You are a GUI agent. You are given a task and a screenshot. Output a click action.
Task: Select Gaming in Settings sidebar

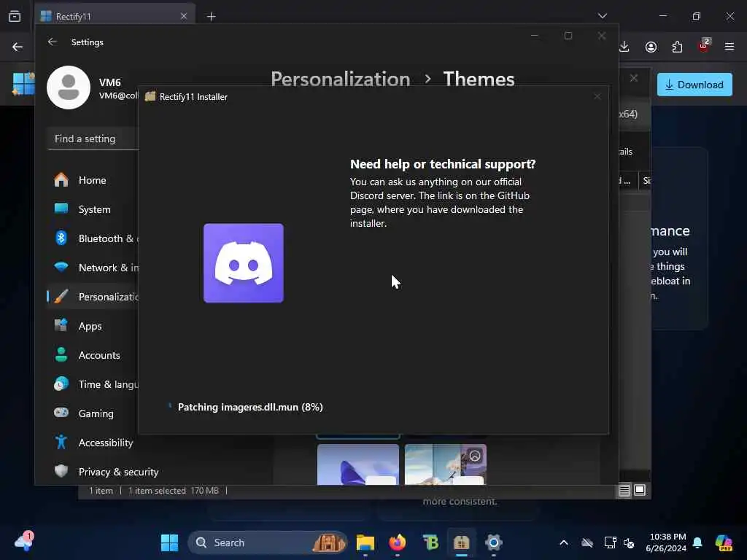point(93,413)
